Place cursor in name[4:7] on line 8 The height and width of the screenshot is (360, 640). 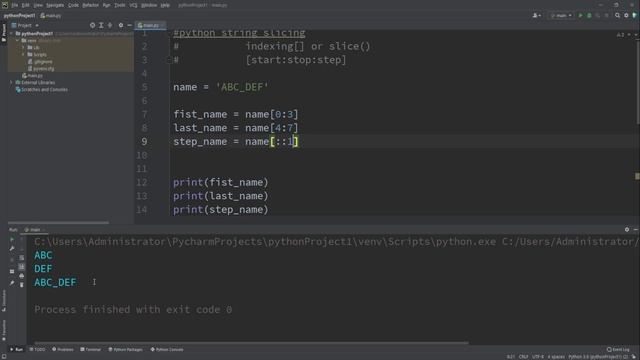pyautogui.click(x=271, y=128)
